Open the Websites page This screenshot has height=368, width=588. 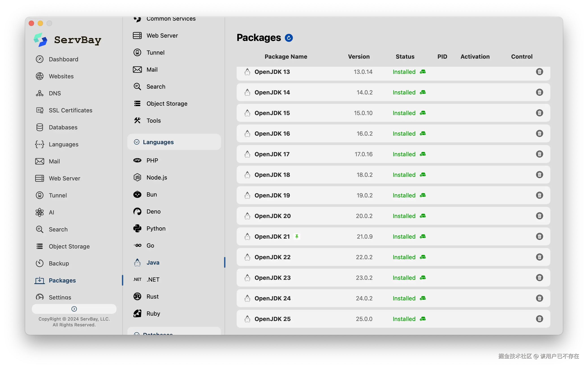(61, 76)
